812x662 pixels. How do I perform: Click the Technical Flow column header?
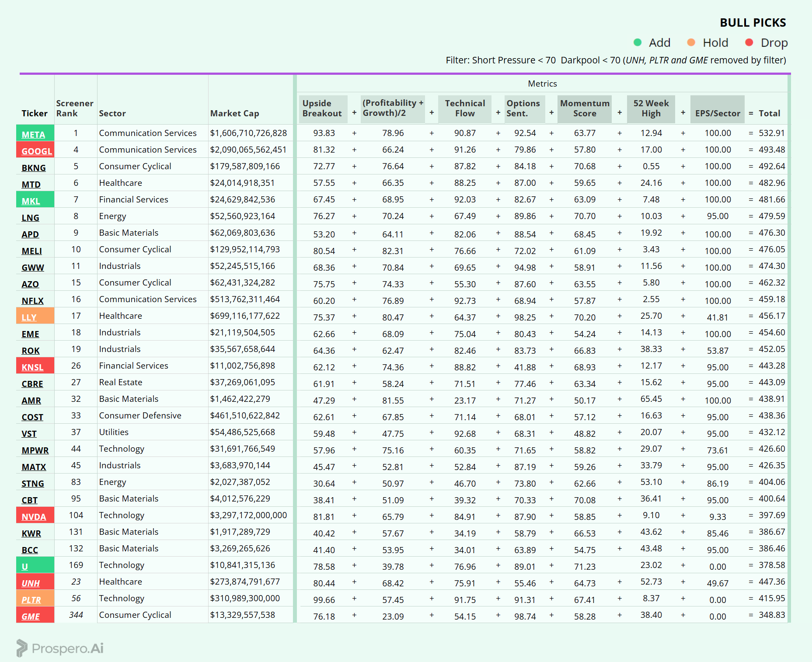tap(465, 108)
